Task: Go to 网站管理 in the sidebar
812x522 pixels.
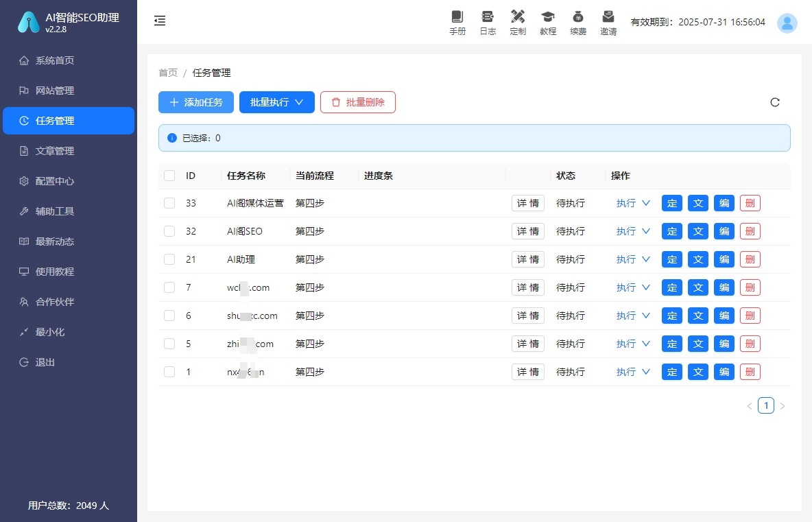Action: [x=55, y=91]
